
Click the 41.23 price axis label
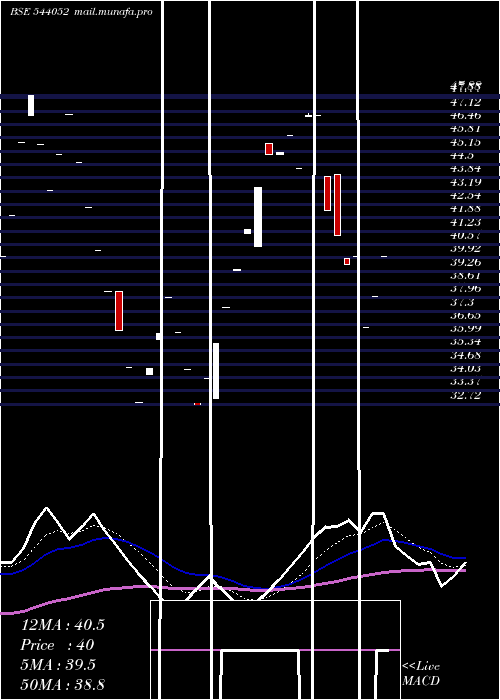pos(466,222)
